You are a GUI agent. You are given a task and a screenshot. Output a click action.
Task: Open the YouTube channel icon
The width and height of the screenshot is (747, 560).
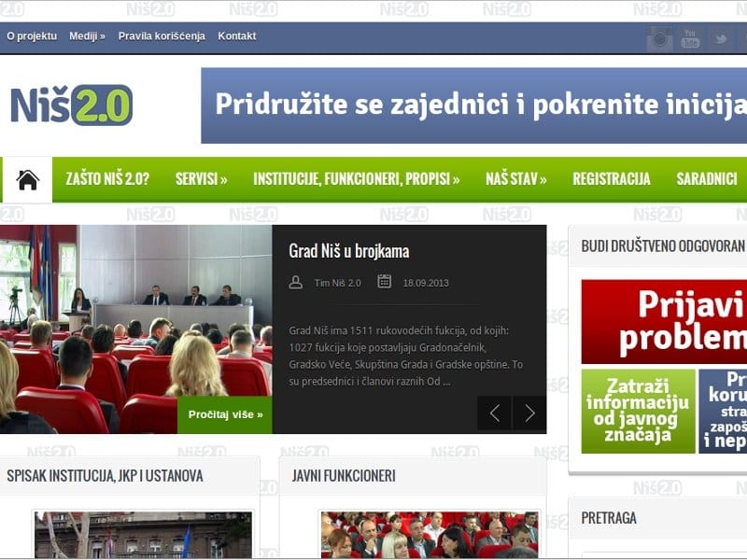click(691, 39)
